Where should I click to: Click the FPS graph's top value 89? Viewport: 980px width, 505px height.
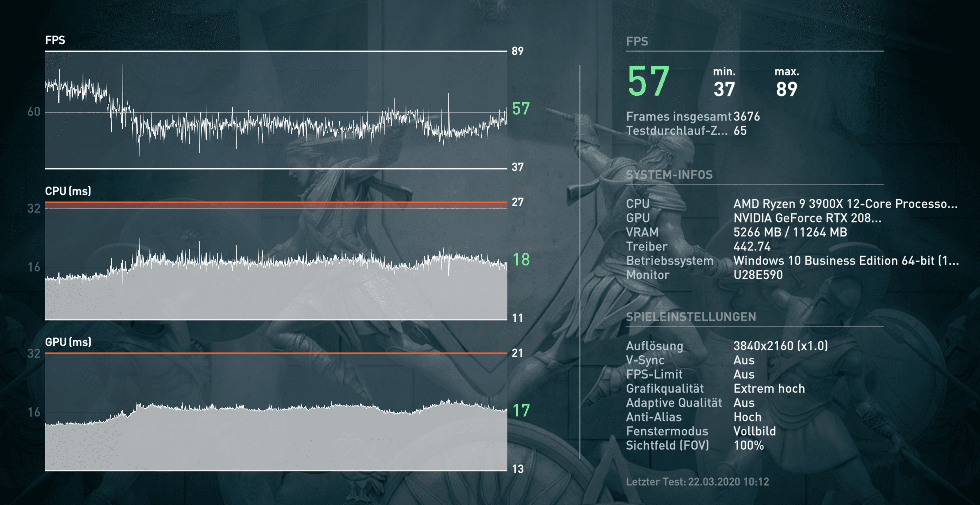pyautogui.click(x=517, y=51)
